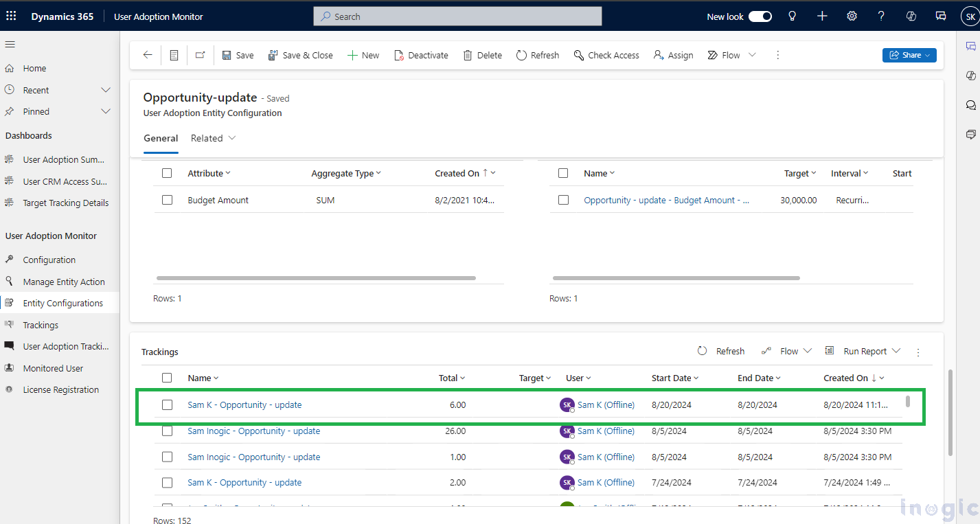Open the settings gear icon
The height and width of the screenshot is (524, 980).
tap(852, 16)
